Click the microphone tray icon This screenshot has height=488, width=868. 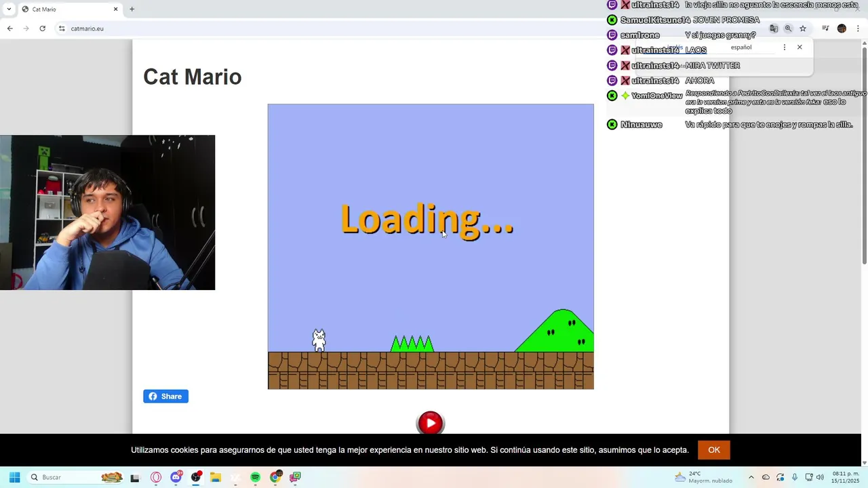pos(794,477)
